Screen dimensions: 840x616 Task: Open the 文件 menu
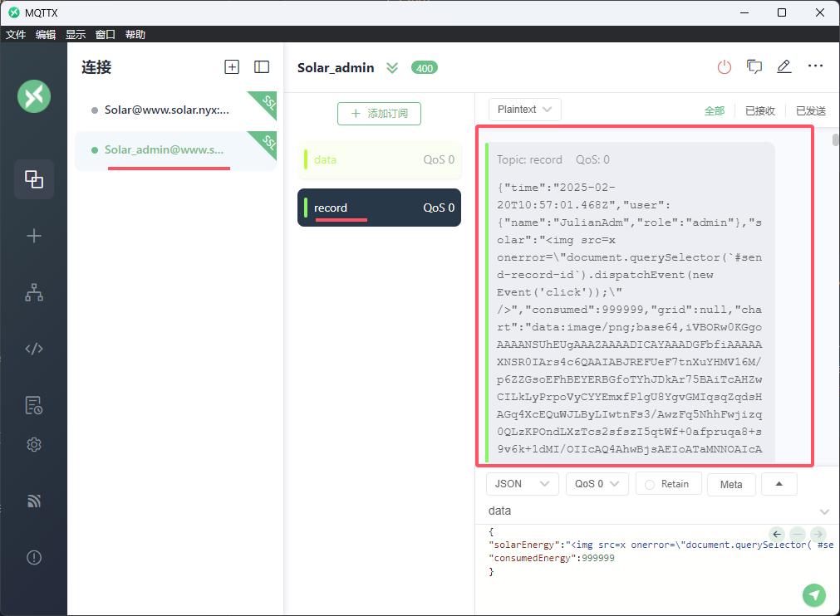click(16, 34)
